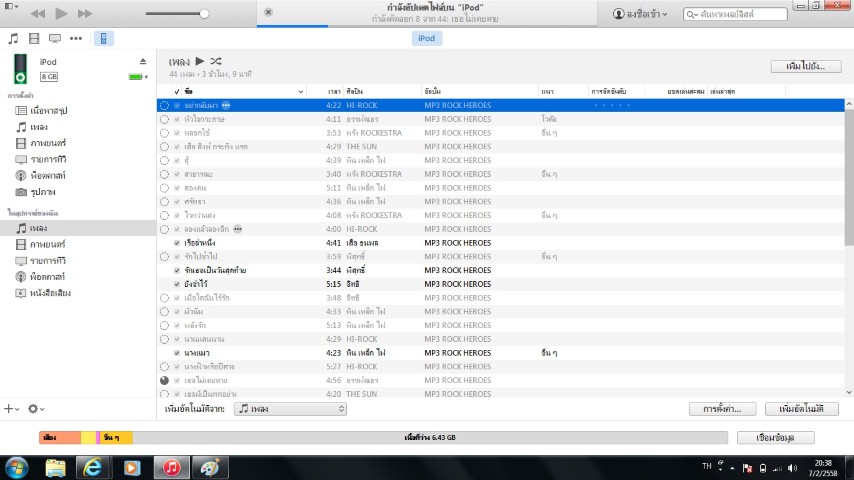Uncheck the checkbox of the 4:23 song

pyautogui.click(x=177, y=353)
